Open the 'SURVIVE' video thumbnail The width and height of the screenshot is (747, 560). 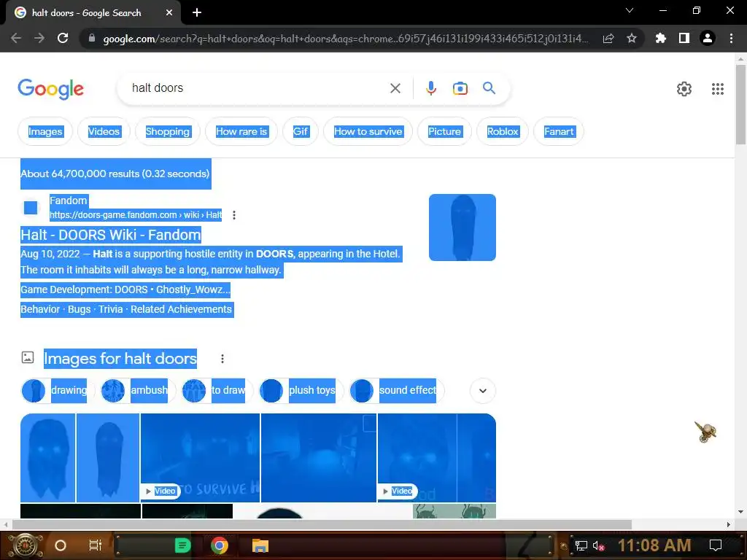click(200, 458)
